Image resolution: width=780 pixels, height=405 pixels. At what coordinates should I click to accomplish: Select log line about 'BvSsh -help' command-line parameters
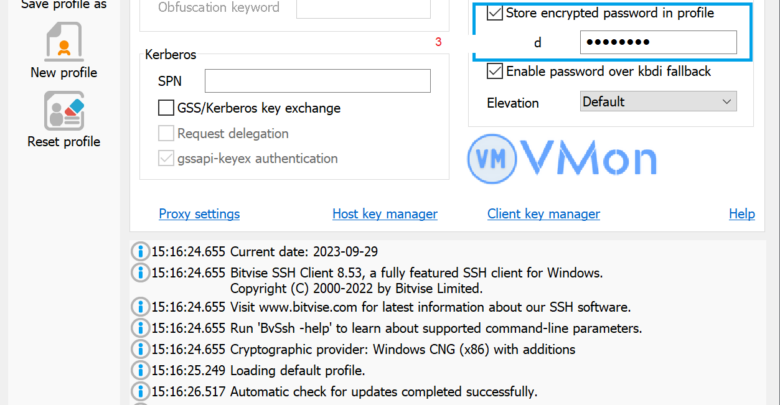[436, 328]
